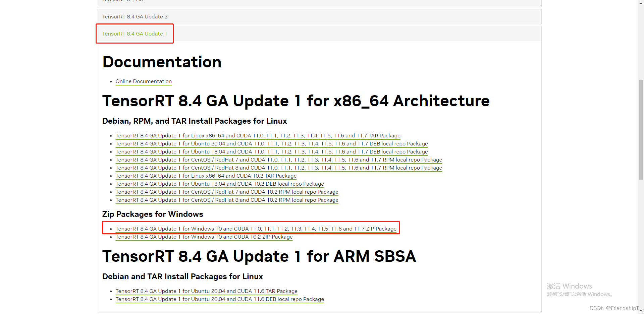Download Linux x86_64 CUDA 11.0-11.7 TAR Package

[x=258, y=136]
